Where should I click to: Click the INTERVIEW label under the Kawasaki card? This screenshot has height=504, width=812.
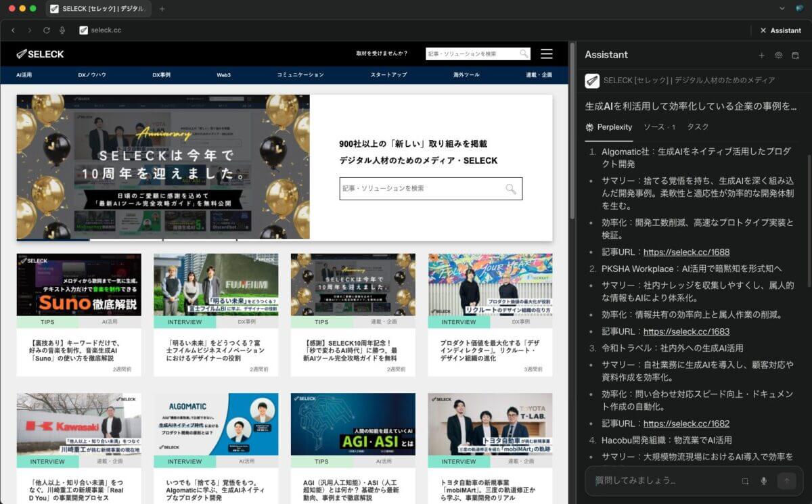(x=47, y=461)
